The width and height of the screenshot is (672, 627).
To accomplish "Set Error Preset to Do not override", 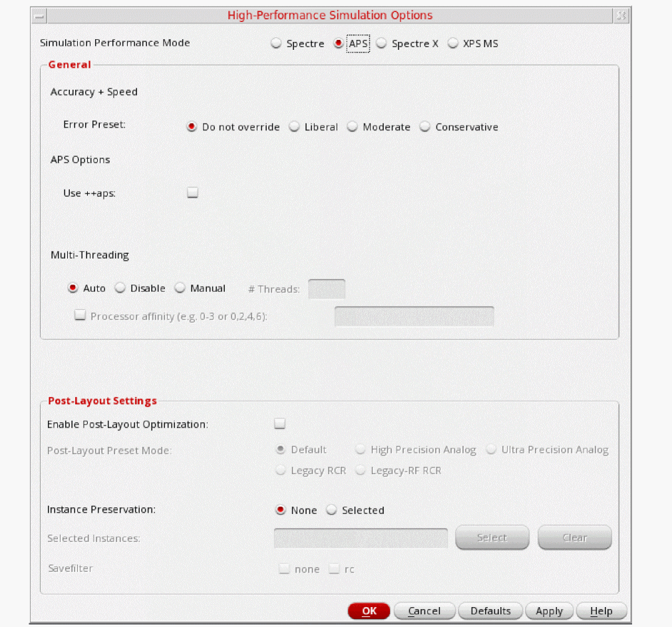I will [192, 127].
